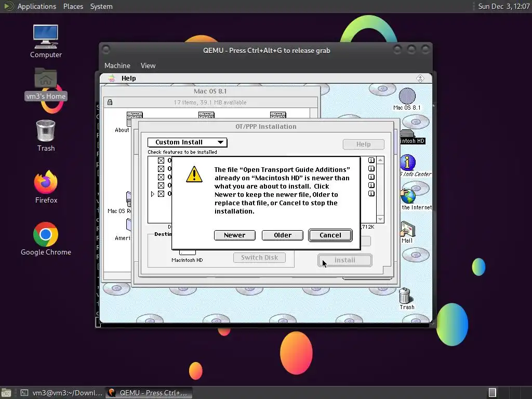Click the feature list scroll down arrow
The height and width of the screenshot is (399, 532).
click(x=380, y=219)
